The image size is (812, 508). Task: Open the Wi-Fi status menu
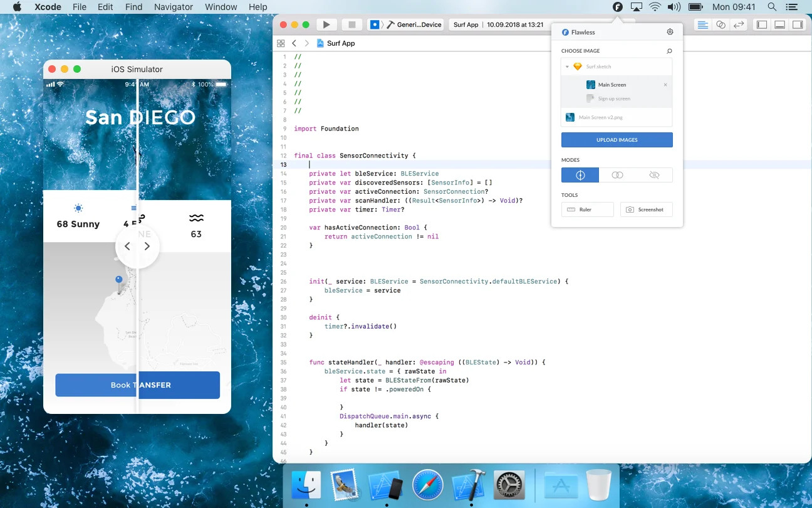tap(655, 7)
